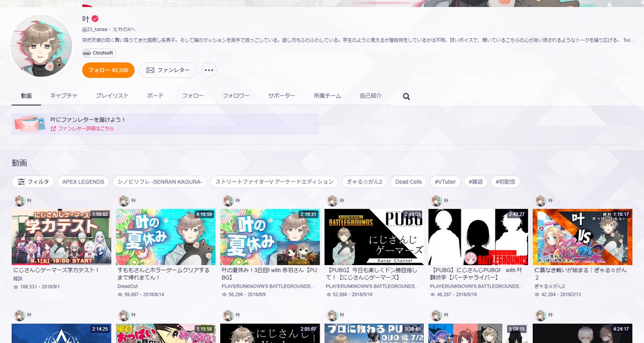Switch to the キャプチャ tab

[64, 96]
